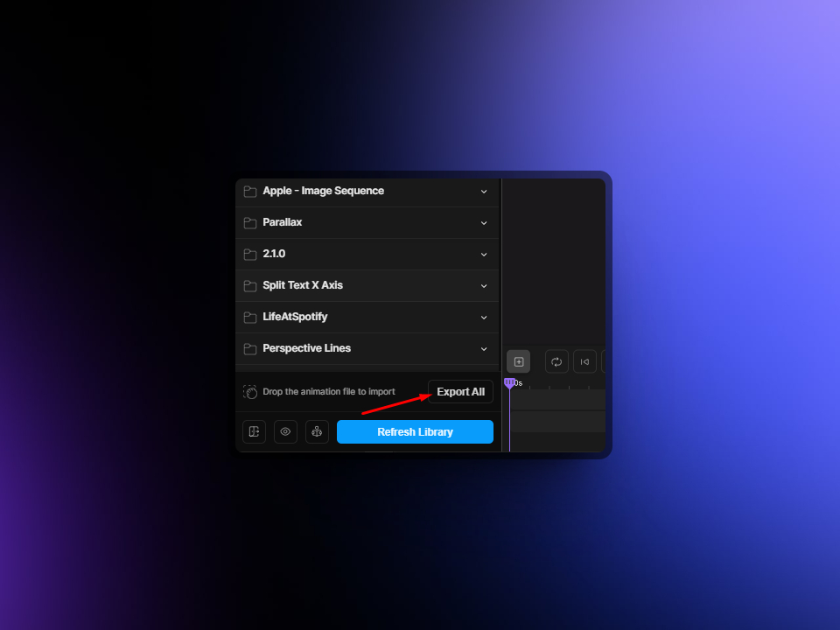Expand the LifeAtSpotify folder chevron
The height and width of the screenshot is (630, 840).
click(x=484, y=317)
